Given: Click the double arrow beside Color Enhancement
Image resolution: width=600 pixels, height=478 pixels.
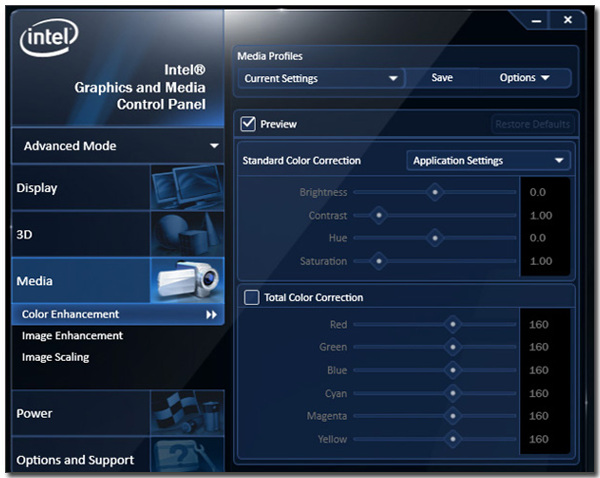Looking at the screenshot, I should [x=211, y=314].
